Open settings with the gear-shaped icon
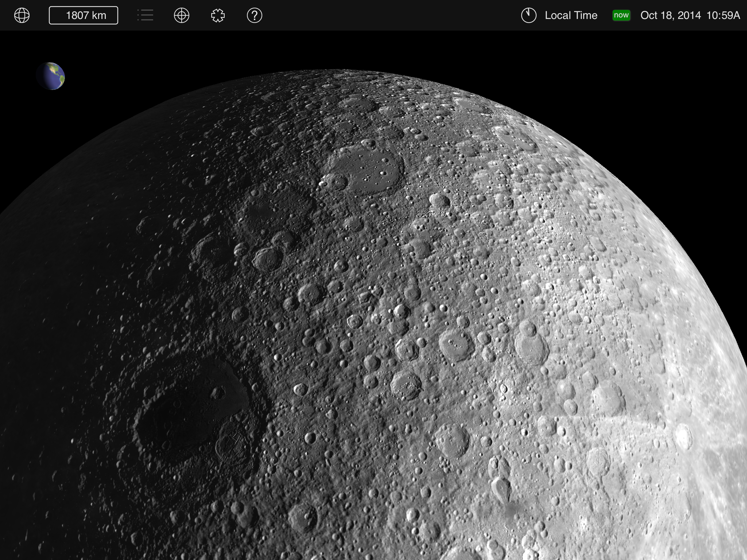Viewport: 747px width, 560px height. 218,15
